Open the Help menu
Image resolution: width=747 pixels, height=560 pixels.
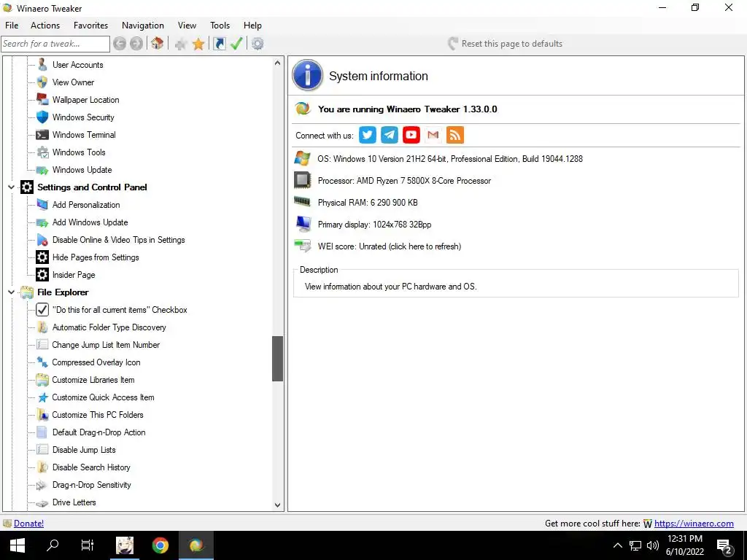tap(252, 26)
